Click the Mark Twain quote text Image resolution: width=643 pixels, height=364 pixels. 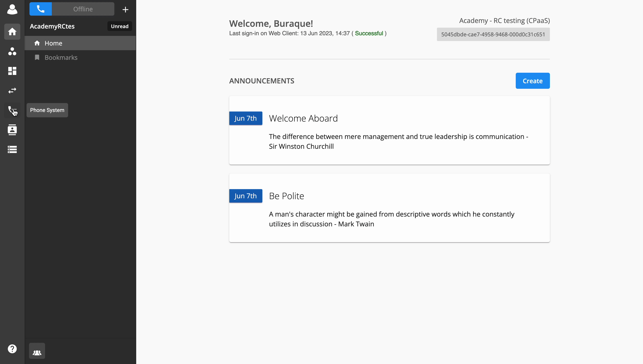[392, 219]
